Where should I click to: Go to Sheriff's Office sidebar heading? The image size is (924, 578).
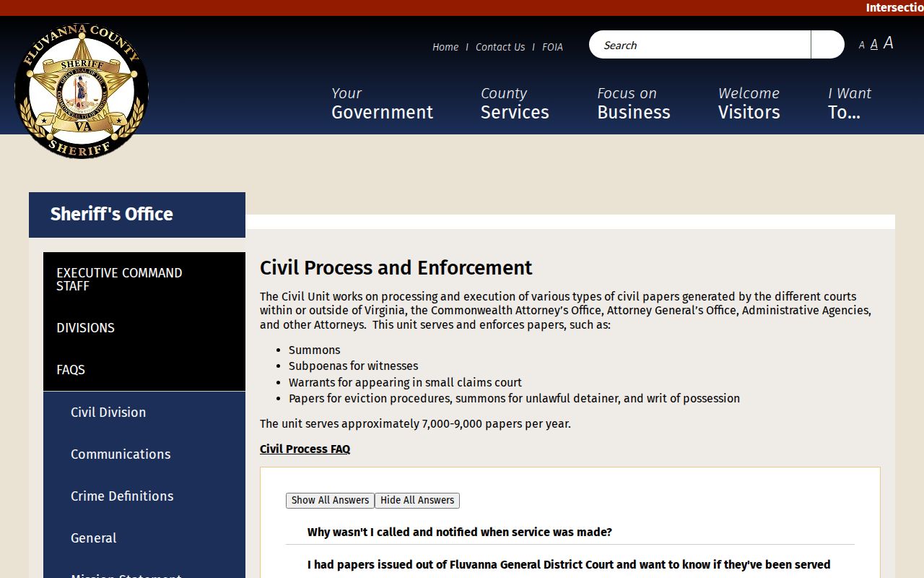point(137,215)
